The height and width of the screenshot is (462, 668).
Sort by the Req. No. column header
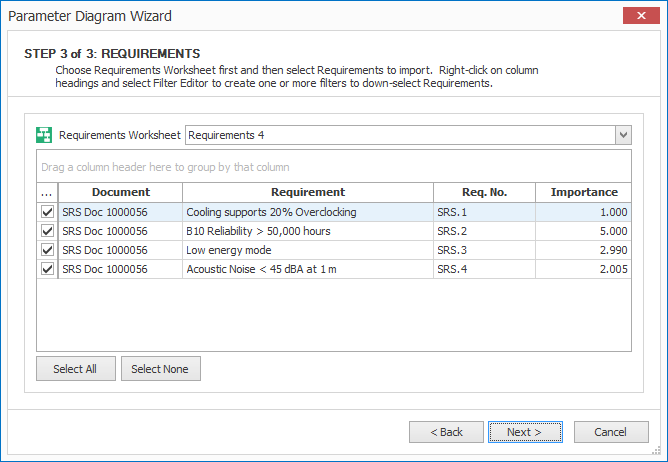click(x=484, y=192)
